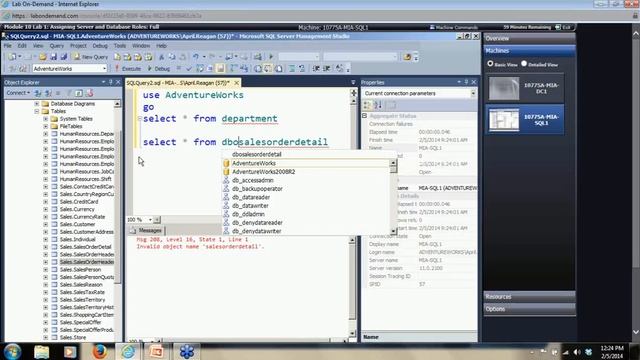Image resolution: width=640 pixels, height=360 pixels.
Task: Click the Parse checkmark icon
Action: 189,69
